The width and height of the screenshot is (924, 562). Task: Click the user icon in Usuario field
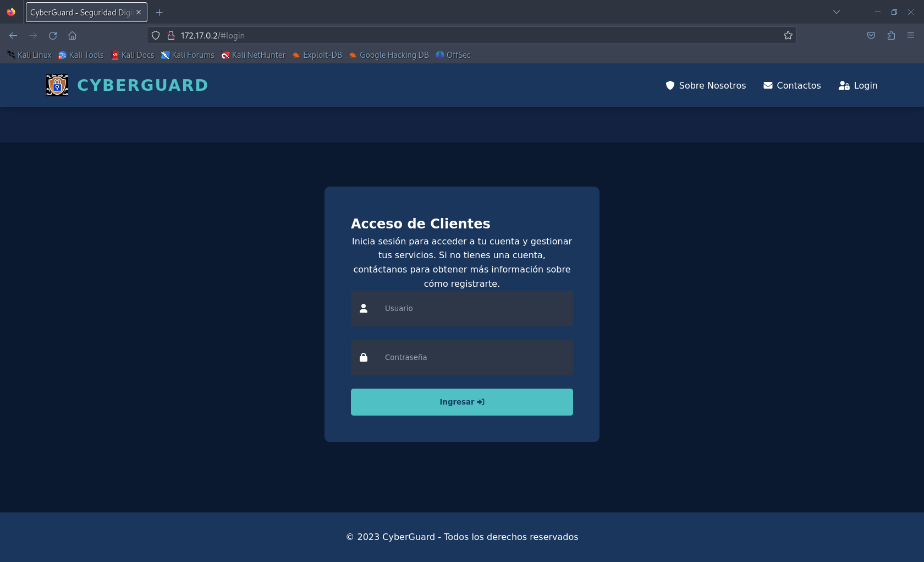tap(364, 308)
